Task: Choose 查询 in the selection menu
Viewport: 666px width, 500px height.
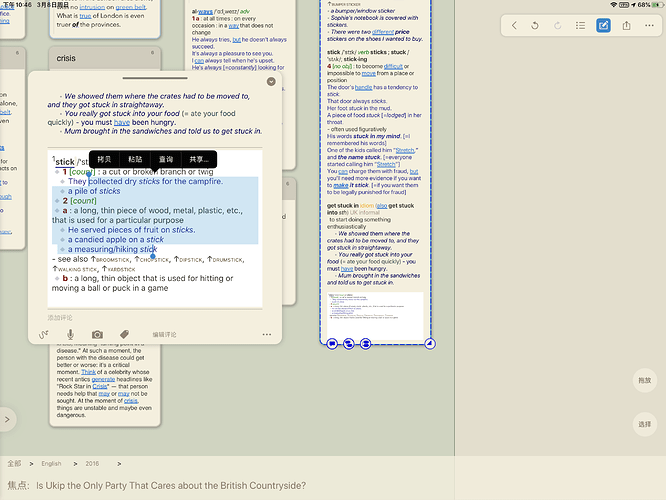Action: 166,159
